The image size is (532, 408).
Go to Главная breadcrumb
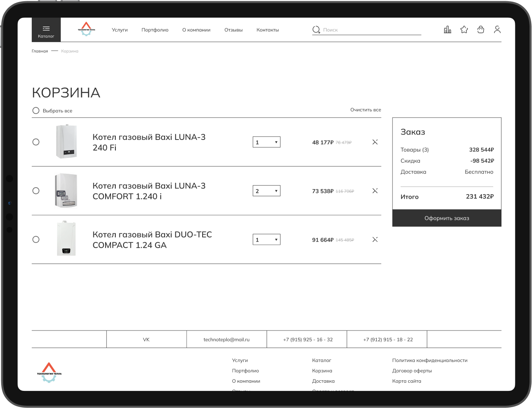click(40, 51)
